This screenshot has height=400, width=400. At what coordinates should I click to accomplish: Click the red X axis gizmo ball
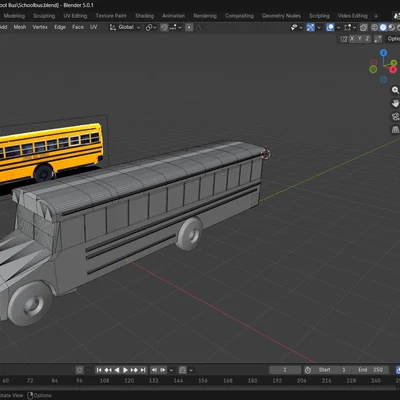(x=393, y=69)
